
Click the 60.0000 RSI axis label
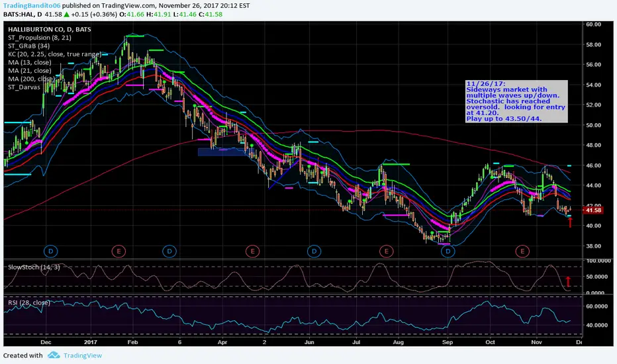click(598, 306)
